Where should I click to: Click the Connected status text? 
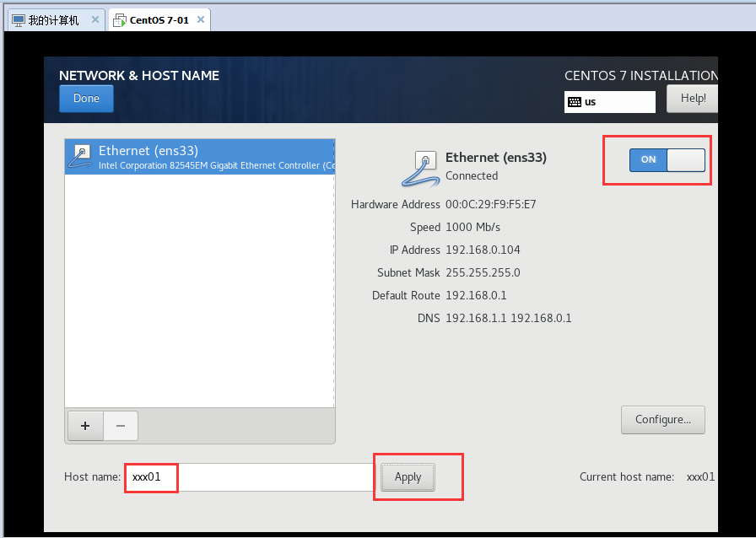point(472,176)
